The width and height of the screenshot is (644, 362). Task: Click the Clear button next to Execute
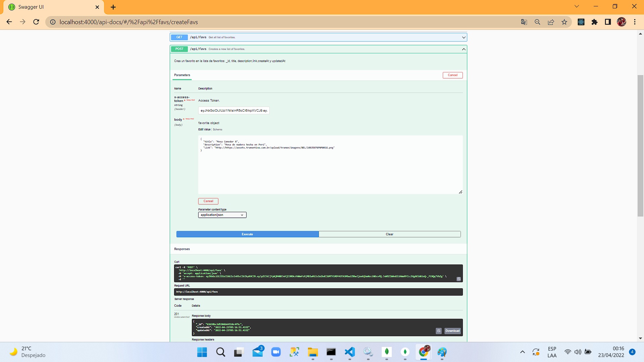pyautogui.click(x=389, y=234)
